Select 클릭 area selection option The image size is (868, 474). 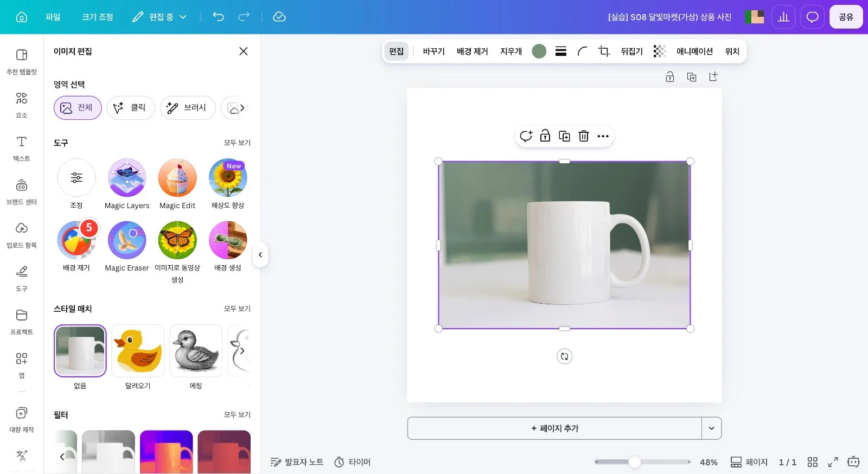pos(131,108)
